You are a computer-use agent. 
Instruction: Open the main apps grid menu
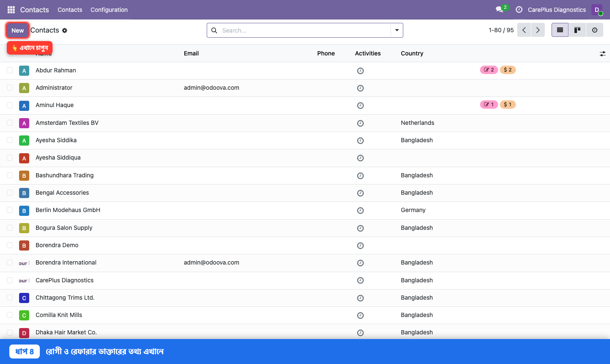pyautogui.click(x=11, y=10)
